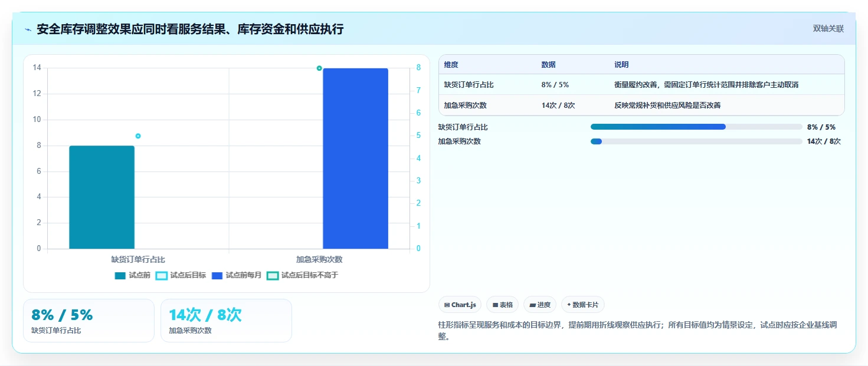Click the 加急采购次数 x-axis label
This screenshot has height=366, width=868.
[x=319, y=259]
